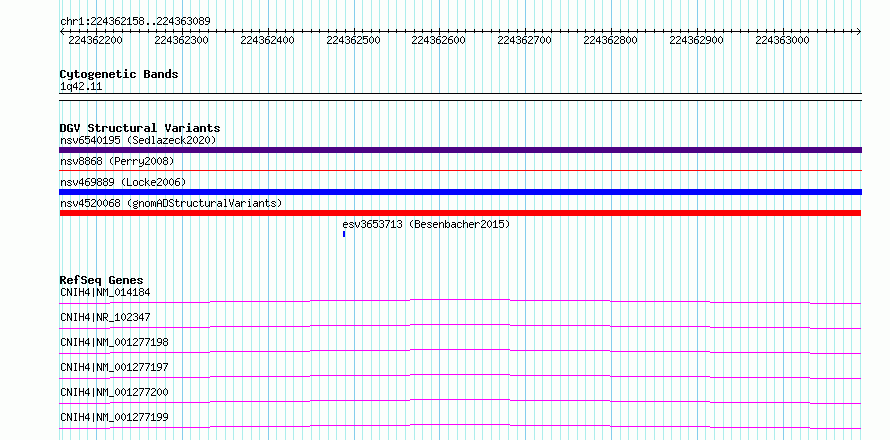Click the 224362700 ruler tick label
This screenshot has height=440, width=890.
click(x=524, y=40)
